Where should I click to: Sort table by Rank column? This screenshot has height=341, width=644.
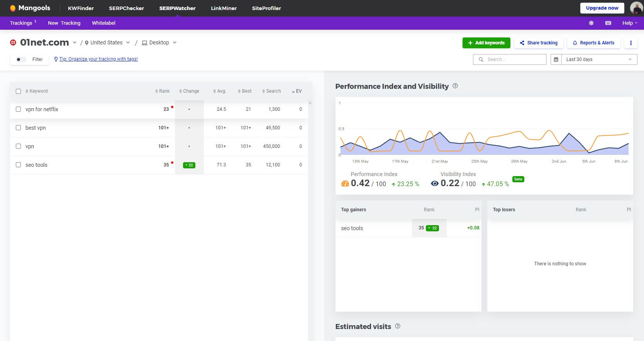(163, 91)
